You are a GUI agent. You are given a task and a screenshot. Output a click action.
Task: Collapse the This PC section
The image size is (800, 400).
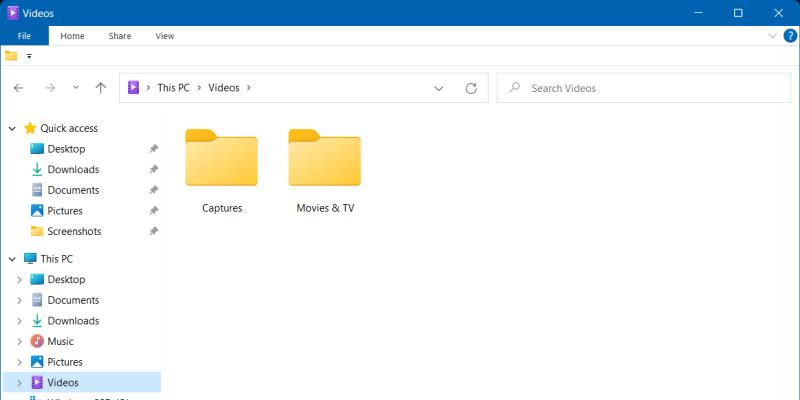(12, 259)
